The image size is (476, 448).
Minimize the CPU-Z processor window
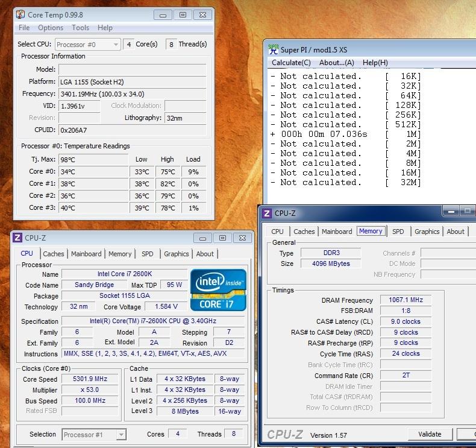(x=202, y=238)
